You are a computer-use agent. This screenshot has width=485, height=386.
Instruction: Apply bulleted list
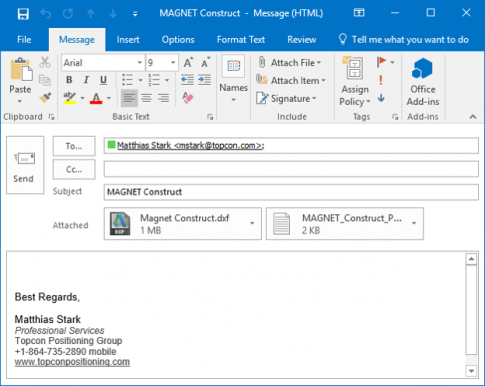pyautogui.click(x=127, y=80)
